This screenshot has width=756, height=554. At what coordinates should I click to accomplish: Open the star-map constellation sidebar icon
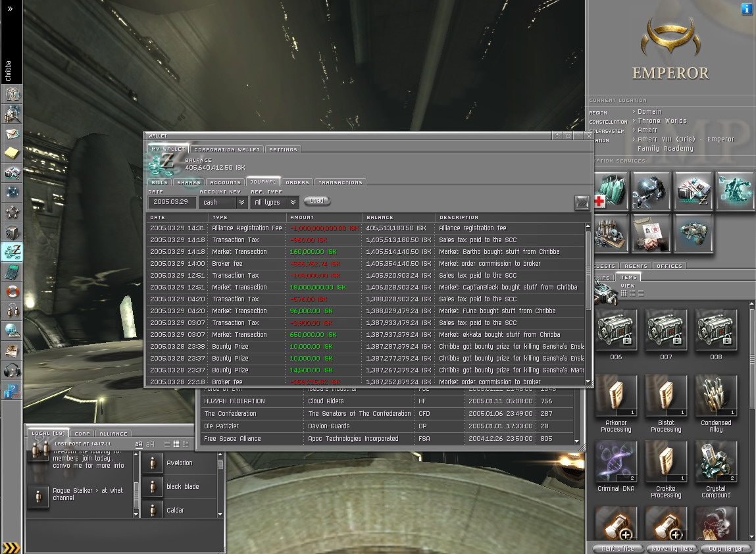[12, 192]
